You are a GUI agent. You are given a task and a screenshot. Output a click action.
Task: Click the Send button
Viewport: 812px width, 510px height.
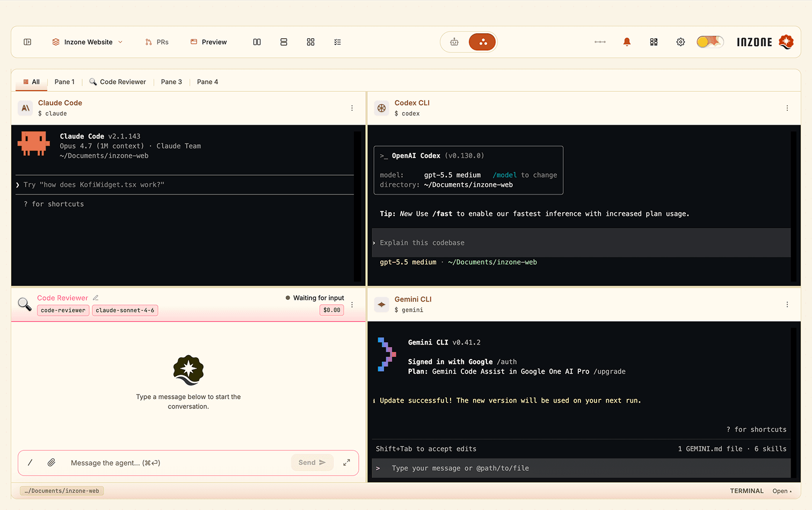click(312, 463)
